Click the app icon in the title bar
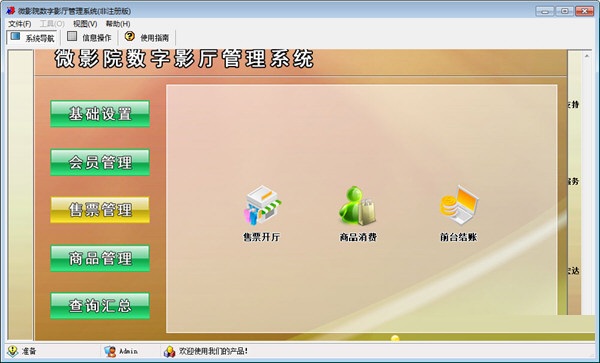Image resolution: width=600 pixels, height=363 pixels. [x=10, y=11]
